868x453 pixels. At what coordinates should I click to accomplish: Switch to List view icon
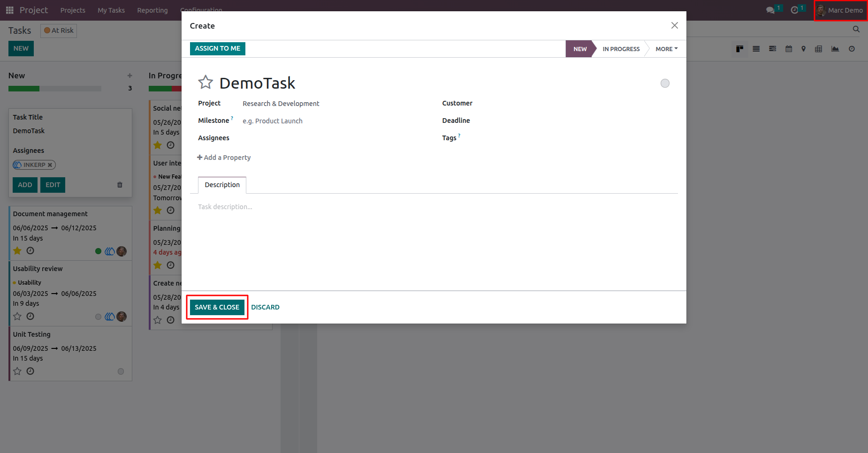click(x=756, y=49)
